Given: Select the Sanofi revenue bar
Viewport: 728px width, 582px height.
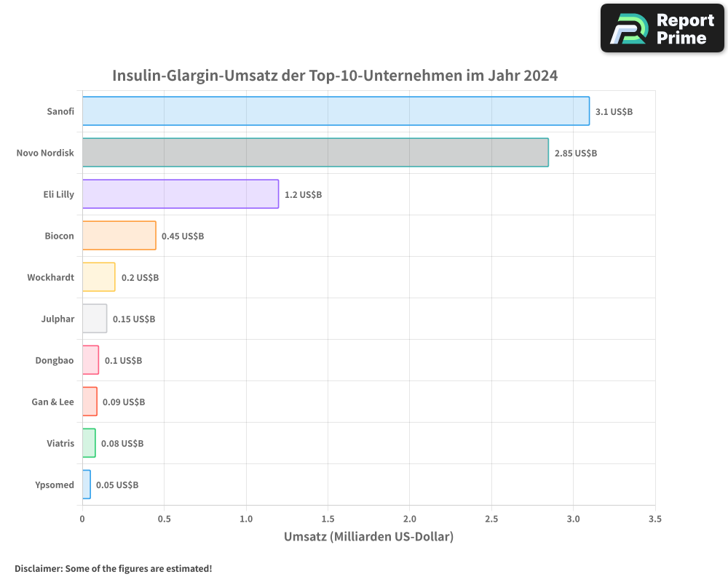Looking at the screenshot, I should pyautogui.click(x=335, y=111).
